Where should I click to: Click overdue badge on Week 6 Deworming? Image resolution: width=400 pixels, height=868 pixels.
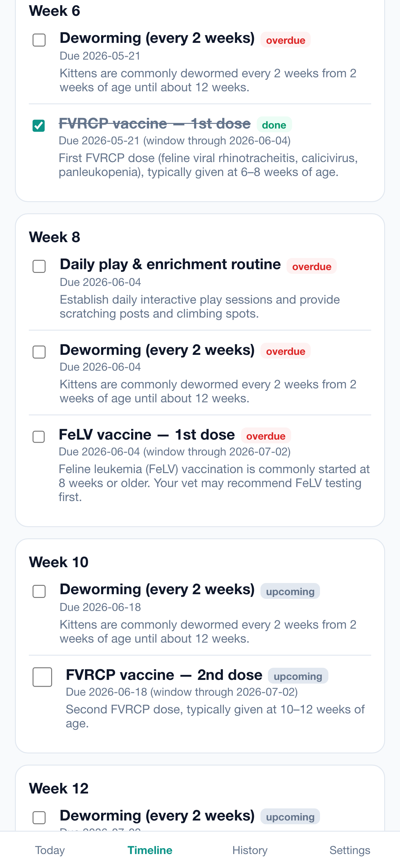286,40
